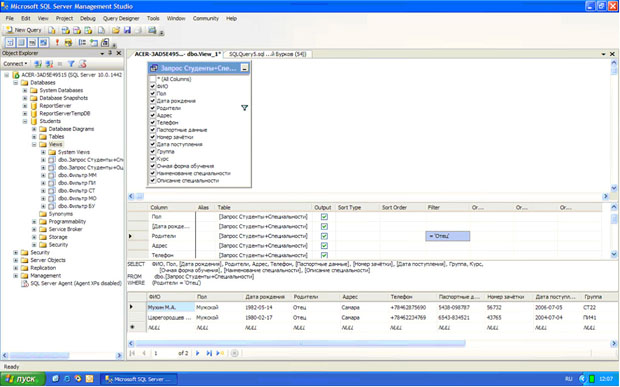Open the Query Designer menu
Screen dimensions: 620x387
(x=121, y=18)
